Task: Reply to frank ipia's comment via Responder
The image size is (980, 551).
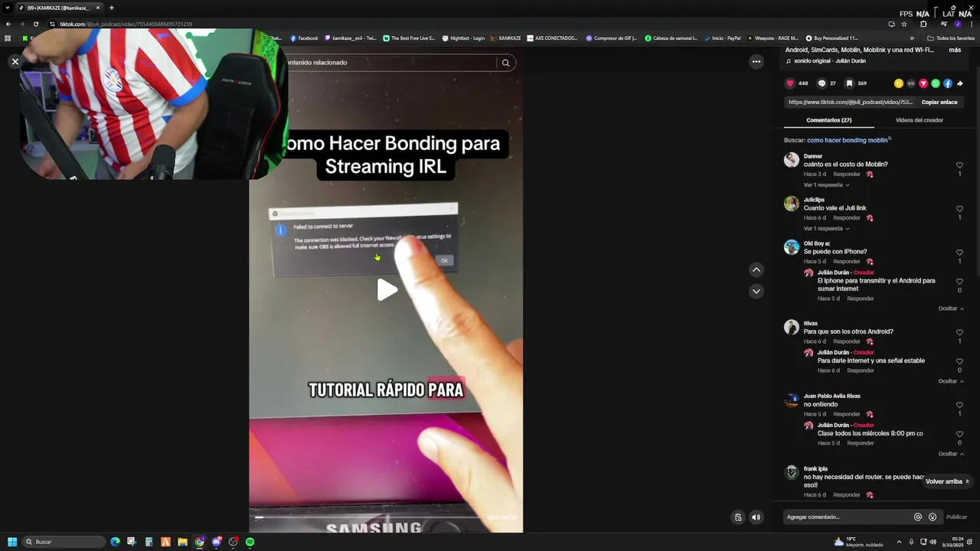Action: [847, 495]
